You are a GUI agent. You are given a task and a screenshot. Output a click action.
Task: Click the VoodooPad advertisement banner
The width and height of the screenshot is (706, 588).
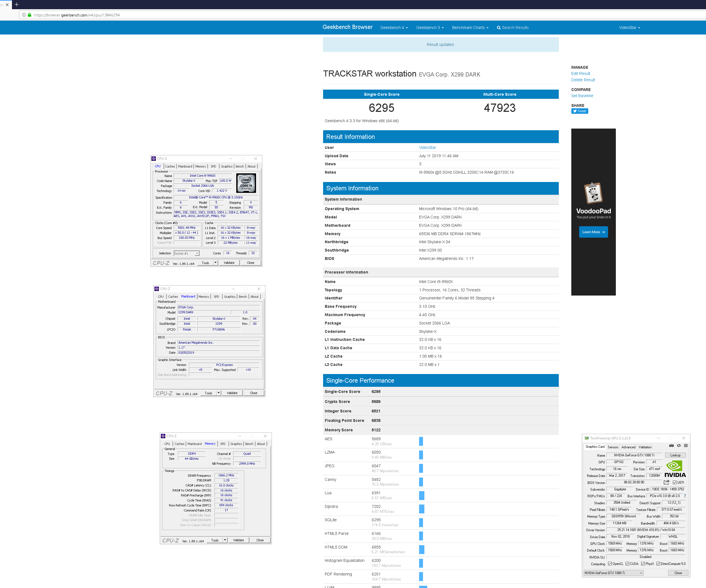pos(593,212)
